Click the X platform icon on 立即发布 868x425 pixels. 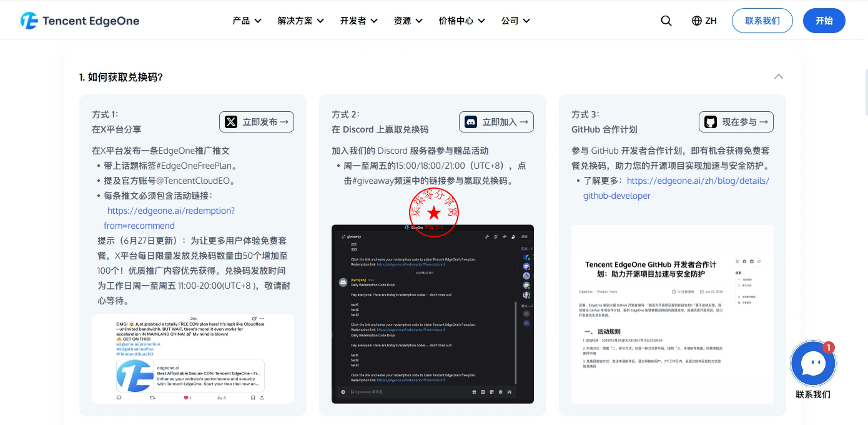tap(231, 122)
